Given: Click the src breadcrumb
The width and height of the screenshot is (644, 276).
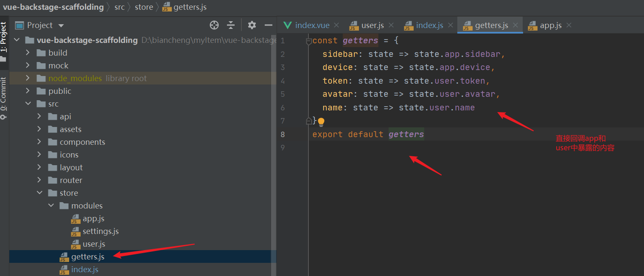Looking at the screenshot, I should pyautogui.click(x=120, y=7).
